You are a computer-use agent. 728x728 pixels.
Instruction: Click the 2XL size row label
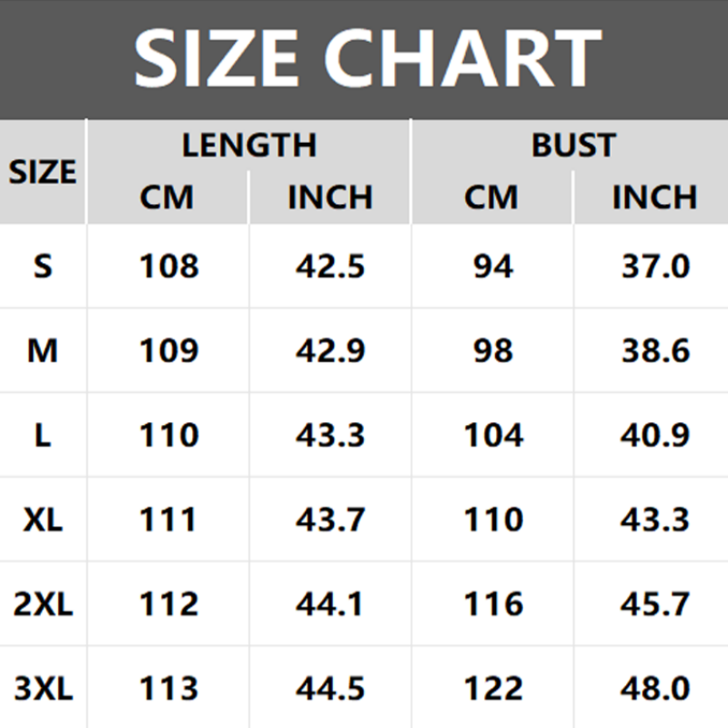(x=43, y=604)
